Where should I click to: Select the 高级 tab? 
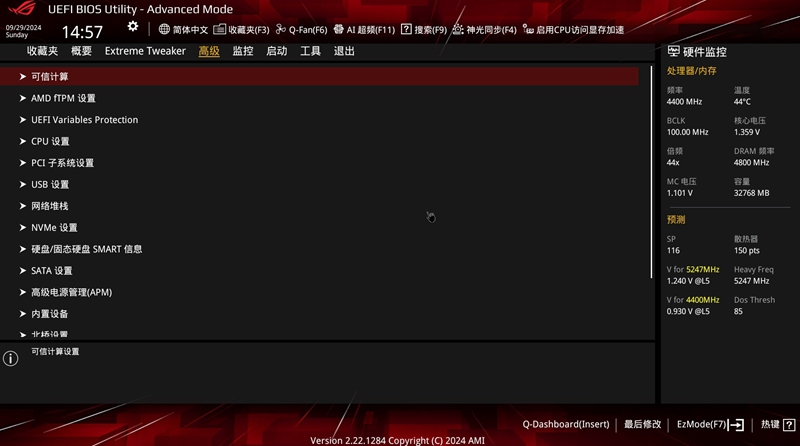click(x=209, y=51)
